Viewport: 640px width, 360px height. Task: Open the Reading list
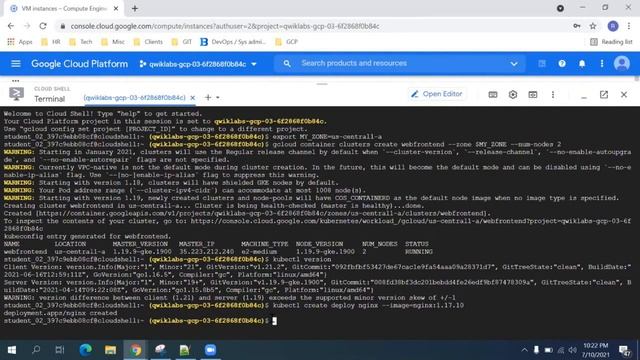611,42
